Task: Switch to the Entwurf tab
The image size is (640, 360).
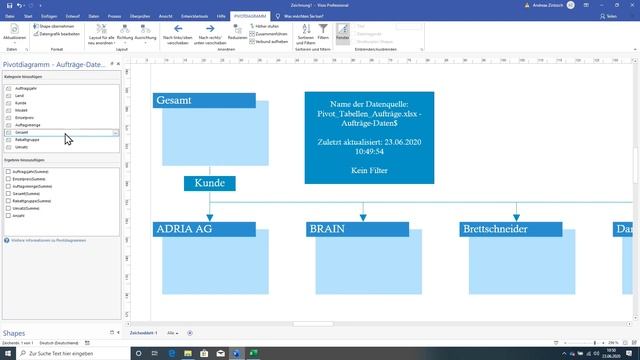Action: point(73,16)
